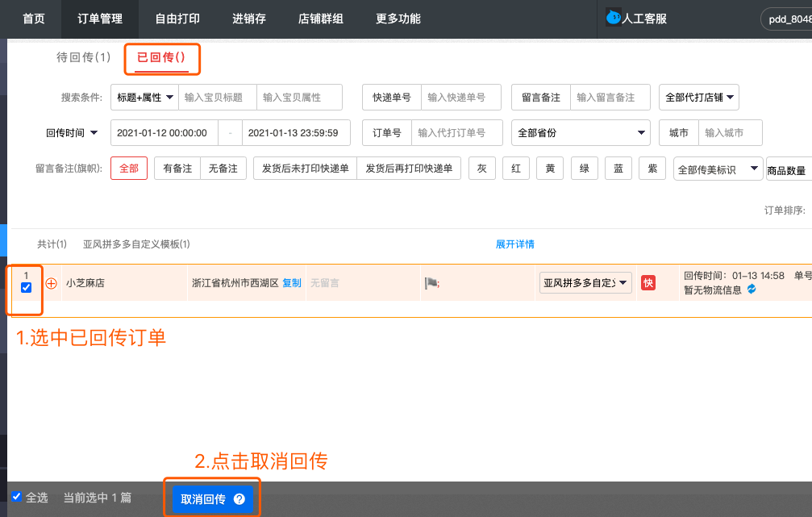Viewport: 812px width, 517px height.
Task: Click the 输入快递单号 input field
Action: [460, 98]
